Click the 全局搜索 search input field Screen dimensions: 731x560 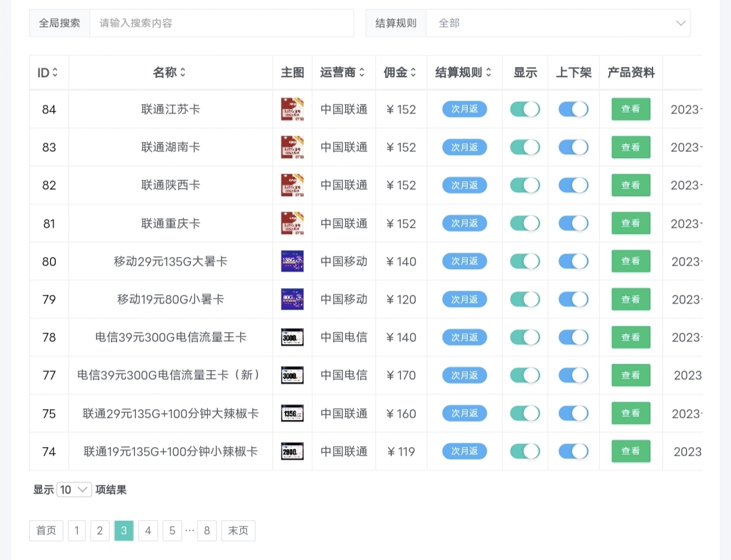click(221, 23)
